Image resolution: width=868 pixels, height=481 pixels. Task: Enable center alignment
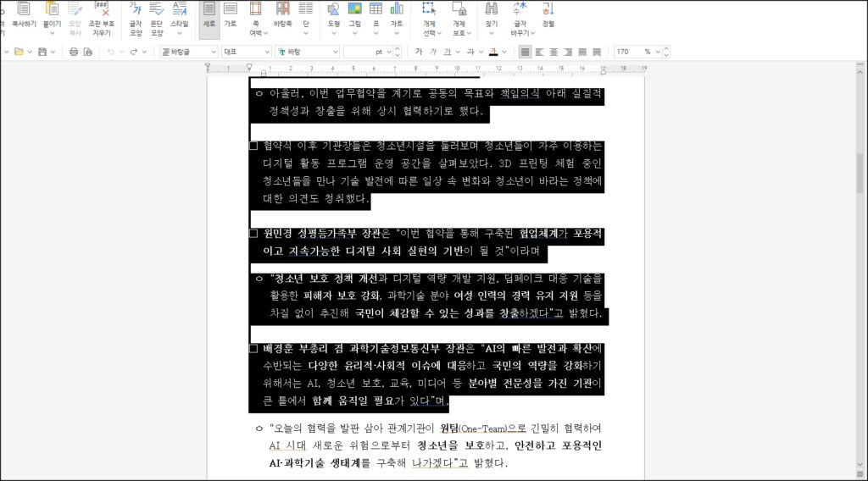(554, 52)
